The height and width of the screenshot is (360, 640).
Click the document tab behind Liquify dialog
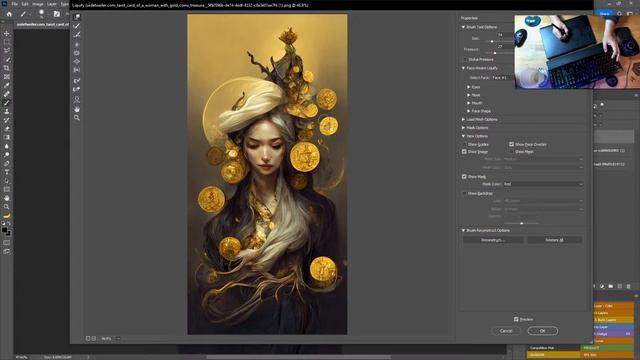[x=42, y=24]
